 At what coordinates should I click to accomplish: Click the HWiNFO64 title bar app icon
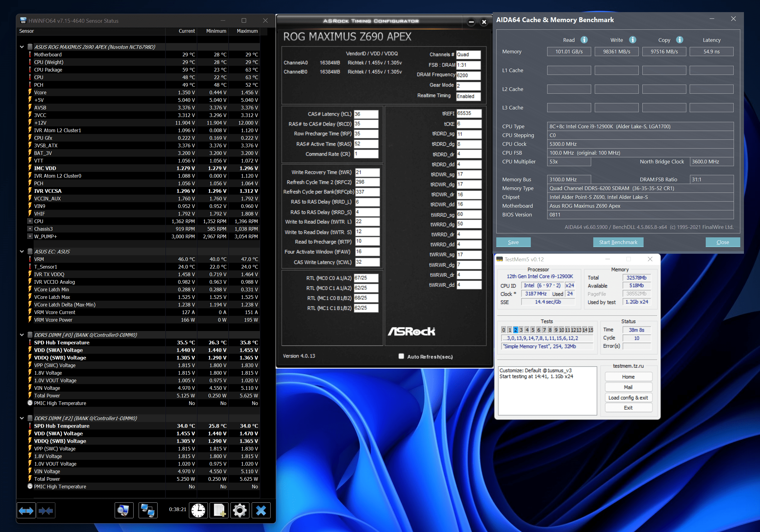coord(23,21)
